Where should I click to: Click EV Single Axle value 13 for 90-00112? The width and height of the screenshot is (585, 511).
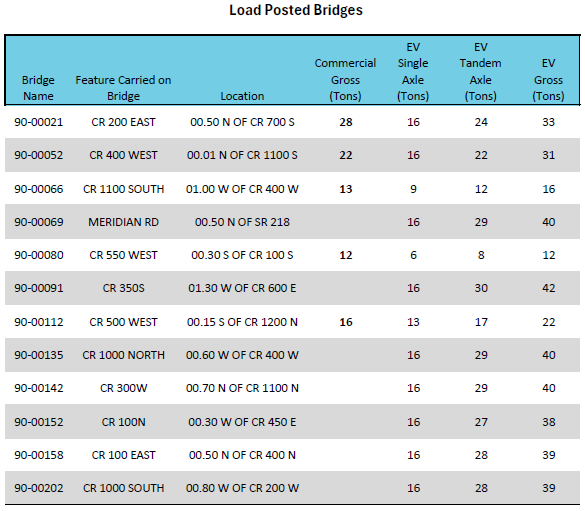(x=413, y=322)
